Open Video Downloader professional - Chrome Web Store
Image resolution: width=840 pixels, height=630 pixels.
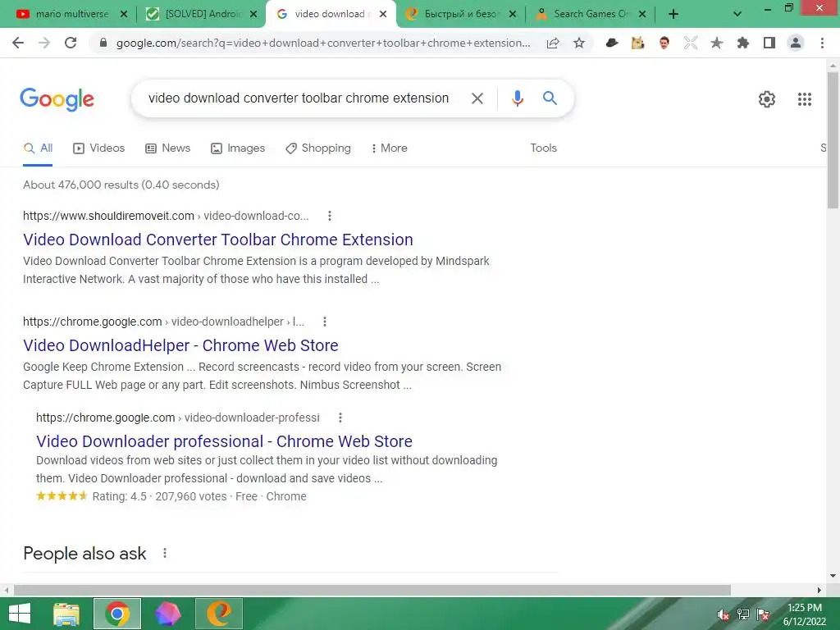click(224, 441)
